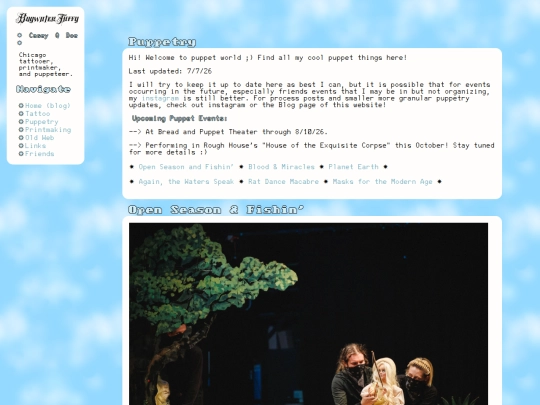Jump to Masks for the Modern Age link
Screen dimensions: 540x405
click(x=382, y=182)
